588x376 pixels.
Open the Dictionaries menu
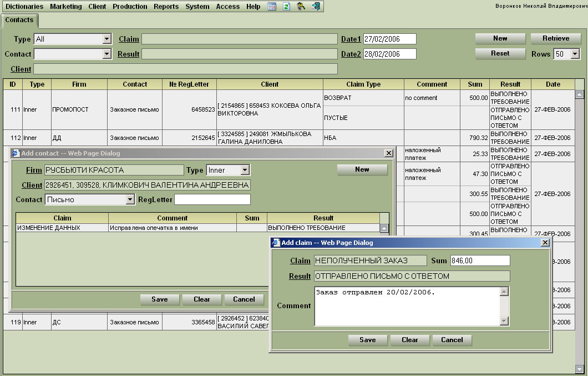tap(24, 6)
